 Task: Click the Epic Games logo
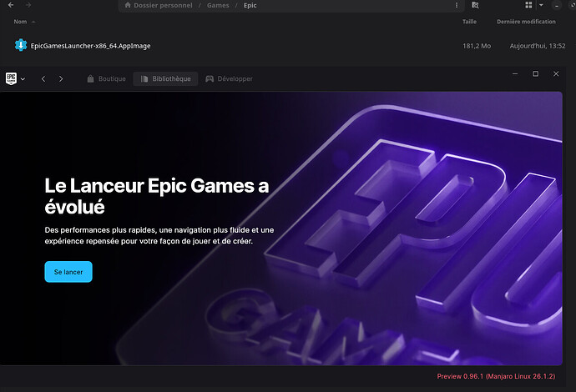11,78
